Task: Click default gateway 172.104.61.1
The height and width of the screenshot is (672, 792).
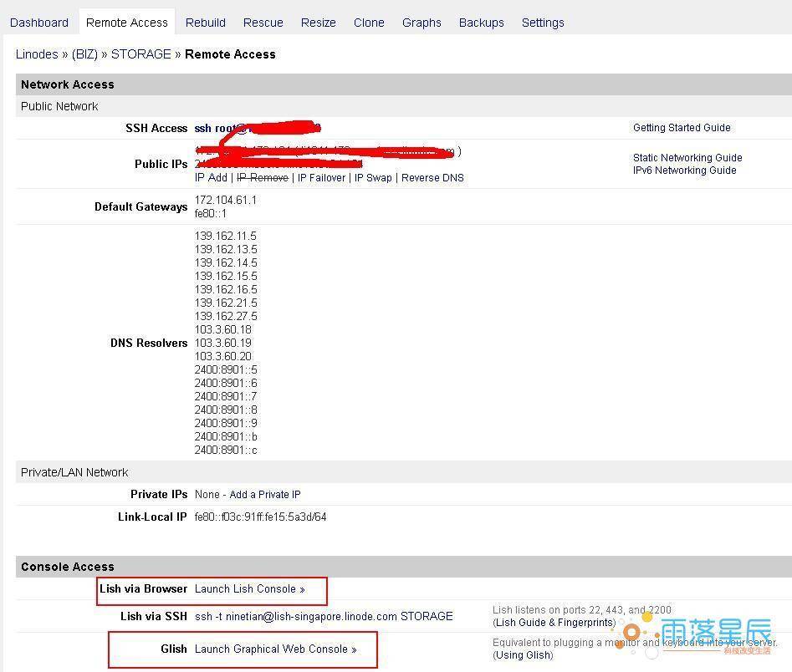Action: click(225, 200)
